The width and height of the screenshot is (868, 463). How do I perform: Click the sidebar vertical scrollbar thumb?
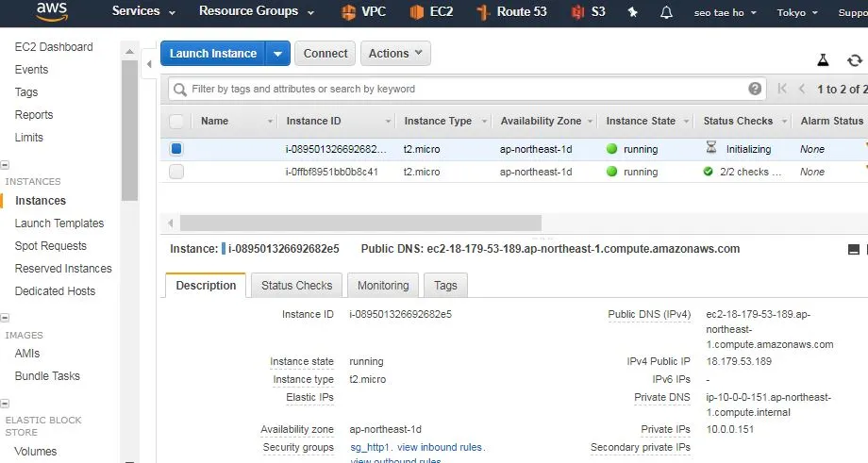129,130
